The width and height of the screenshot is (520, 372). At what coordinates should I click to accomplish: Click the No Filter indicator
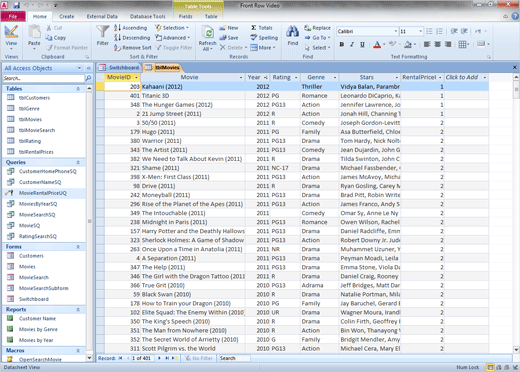(199, 358)
